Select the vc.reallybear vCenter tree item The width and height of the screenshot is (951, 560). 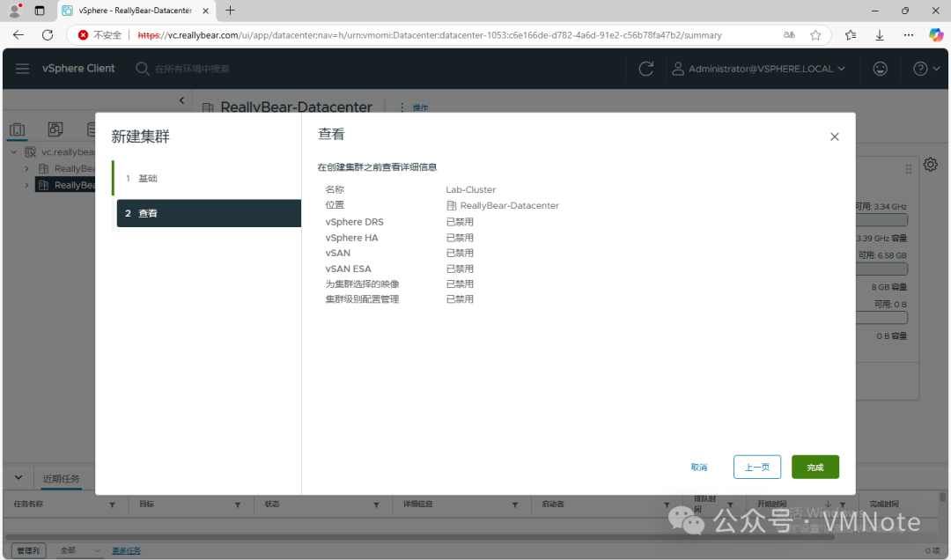click(61, 151)
